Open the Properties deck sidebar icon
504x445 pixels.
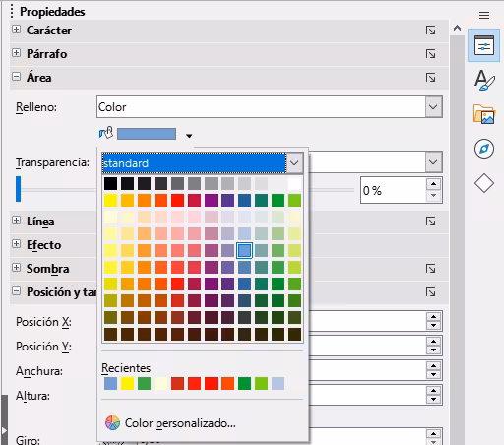[x=484, y=45]
